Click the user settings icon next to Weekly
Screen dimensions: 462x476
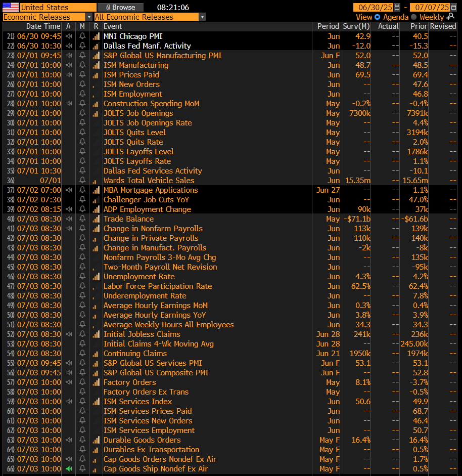450,17
